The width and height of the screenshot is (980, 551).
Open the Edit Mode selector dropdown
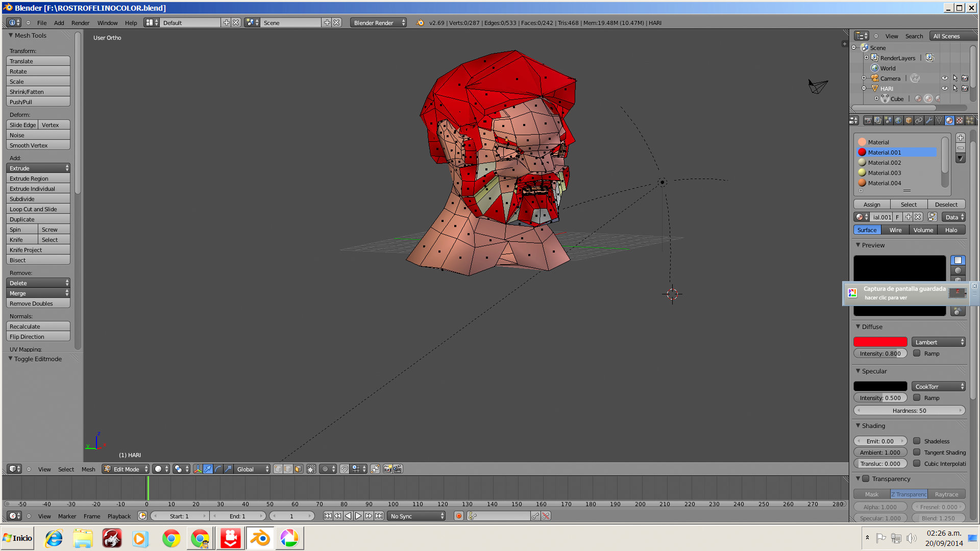pyautogui.click(x=126, y=469)
